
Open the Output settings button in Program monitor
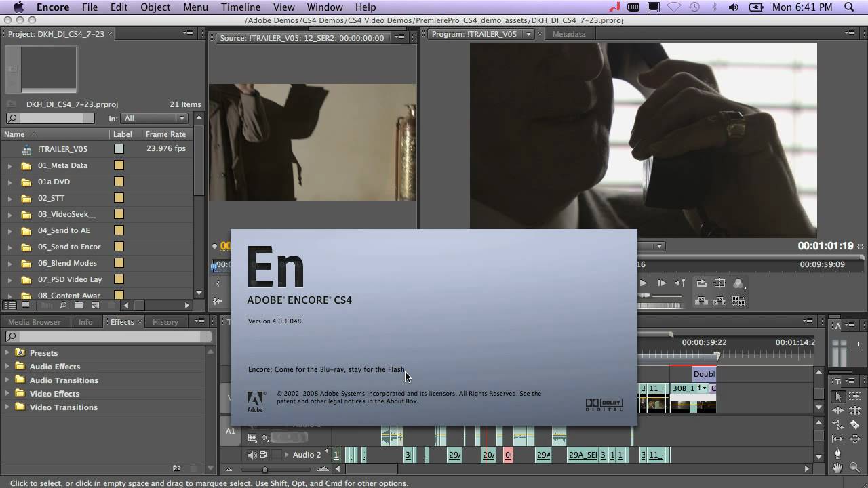pyautogui.click(x=738, y=283)
